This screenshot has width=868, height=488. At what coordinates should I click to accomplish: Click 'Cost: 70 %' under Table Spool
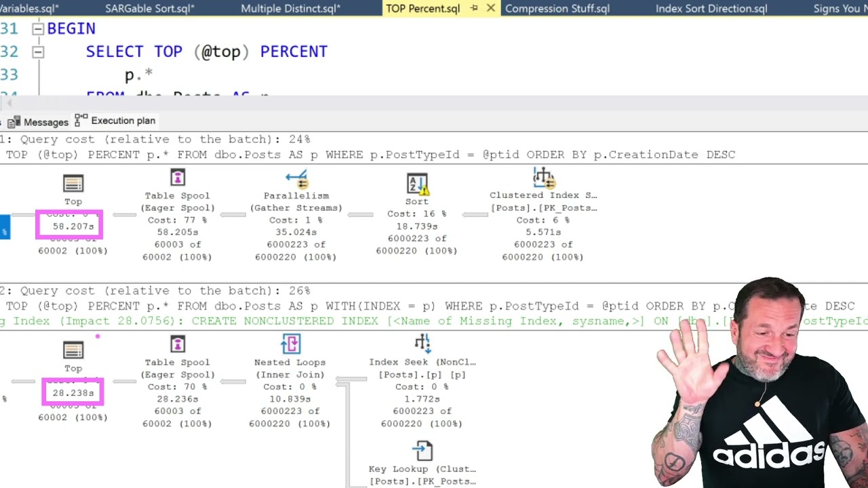[x=177, y=387]
